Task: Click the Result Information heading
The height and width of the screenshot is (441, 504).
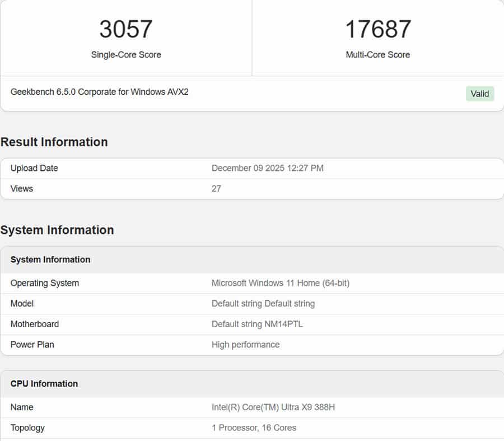Action: [x=54, y=142]
